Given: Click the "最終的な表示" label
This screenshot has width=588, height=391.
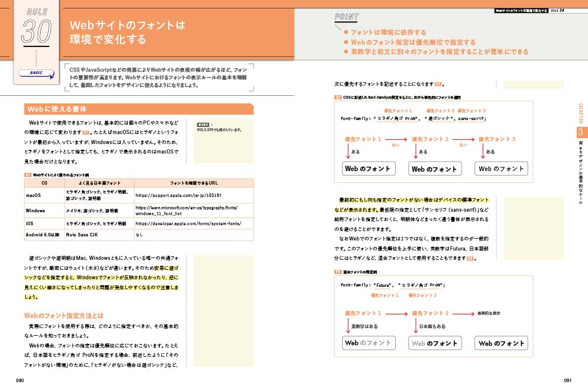Looking at the screenshot, I should point(489,313).
